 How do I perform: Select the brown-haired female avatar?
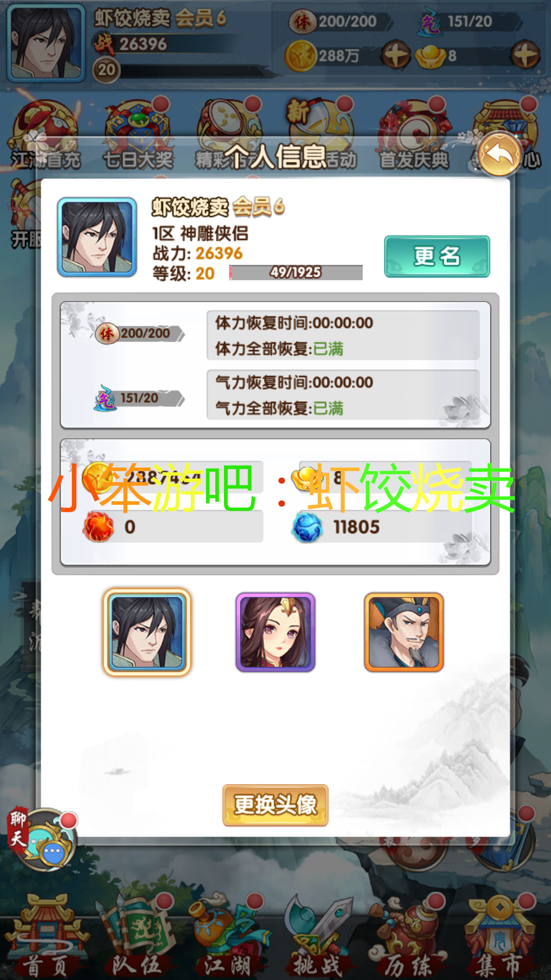[x=275, y=632]
